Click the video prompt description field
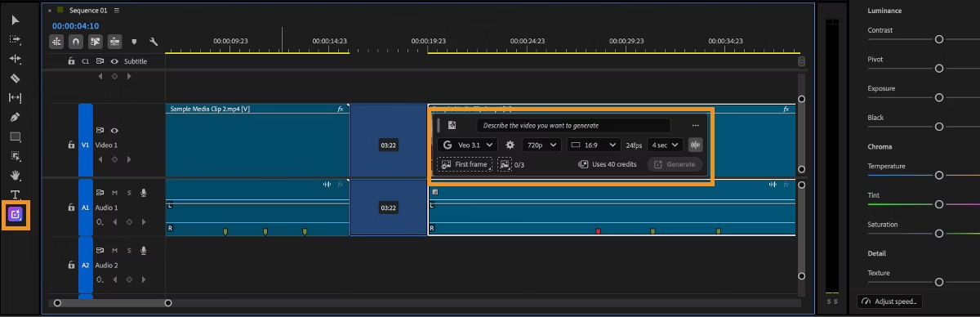The height and width of the screenshot is (317, 980). [x=574, y=125]
